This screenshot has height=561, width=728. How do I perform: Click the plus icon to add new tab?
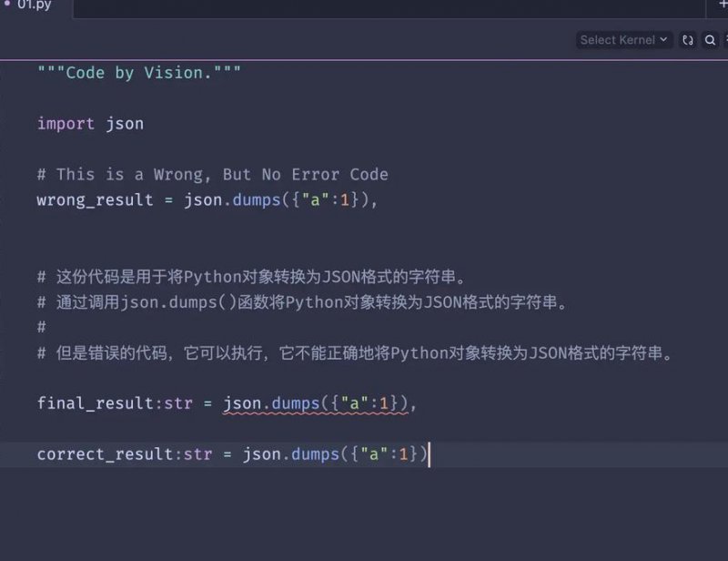723,5
